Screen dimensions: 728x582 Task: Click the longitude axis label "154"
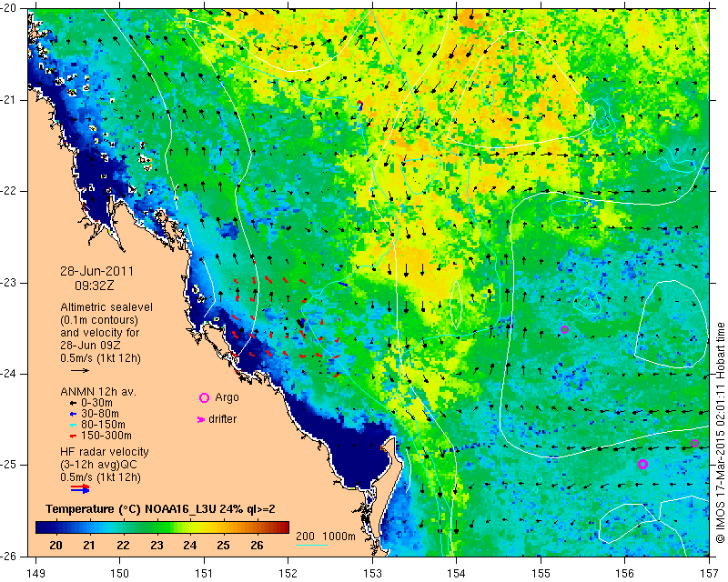[x=457, y=573]
